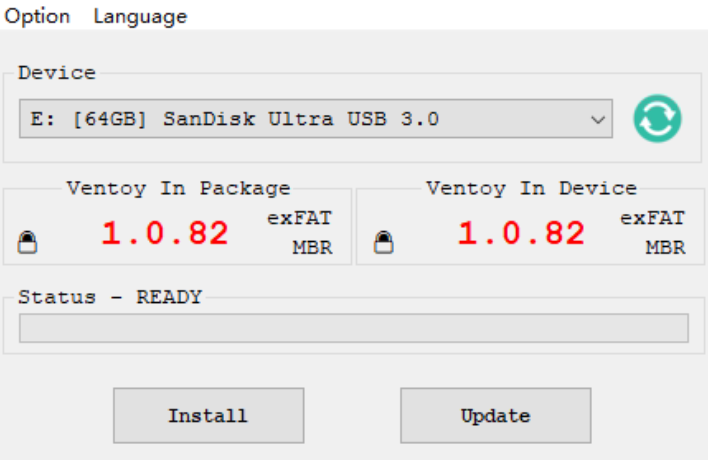This screenshot has height=460, width=708.
Task: Click the device version number 1.0.82
Action: tap(521, 233)
